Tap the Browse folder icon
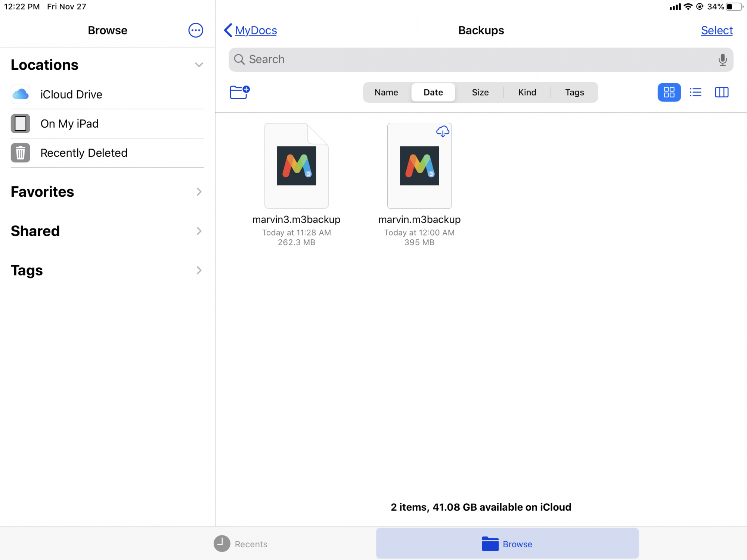The image size is (747, 560). click(490, 544)
